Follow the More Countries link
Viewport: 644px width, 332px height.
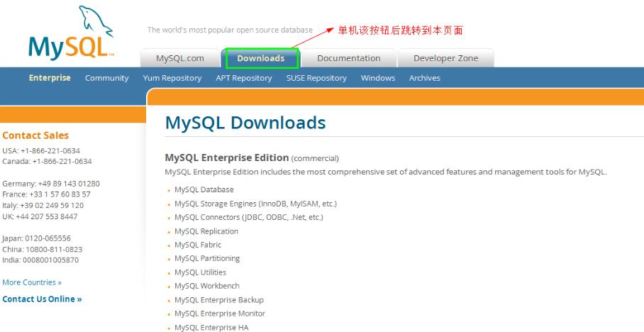click(32, 282)
